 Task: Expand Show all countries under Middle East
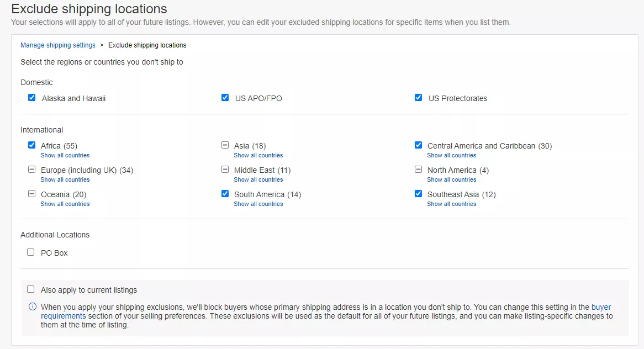click(x=258, y=180)
